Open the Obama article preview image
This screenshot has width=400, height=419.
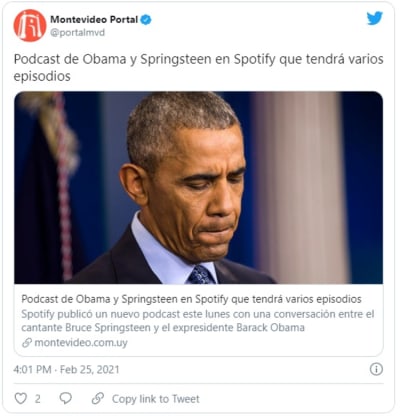[199, 188]
